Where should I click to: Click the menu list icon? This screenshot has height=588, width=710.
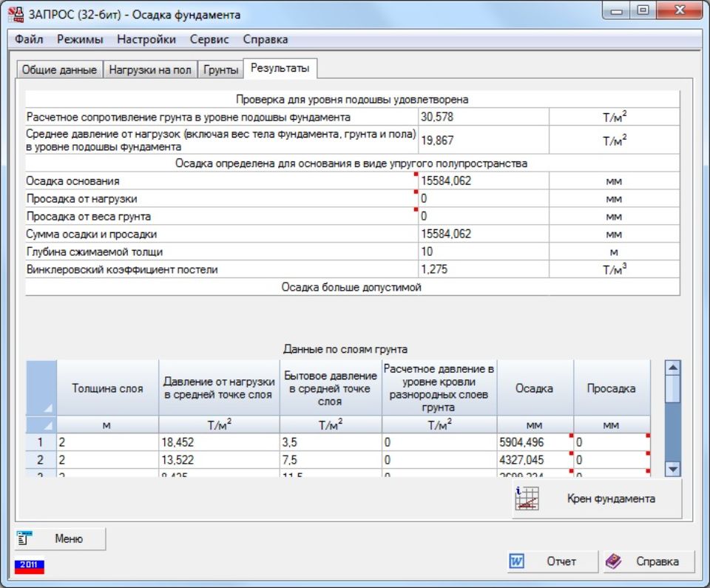[23, 538]
